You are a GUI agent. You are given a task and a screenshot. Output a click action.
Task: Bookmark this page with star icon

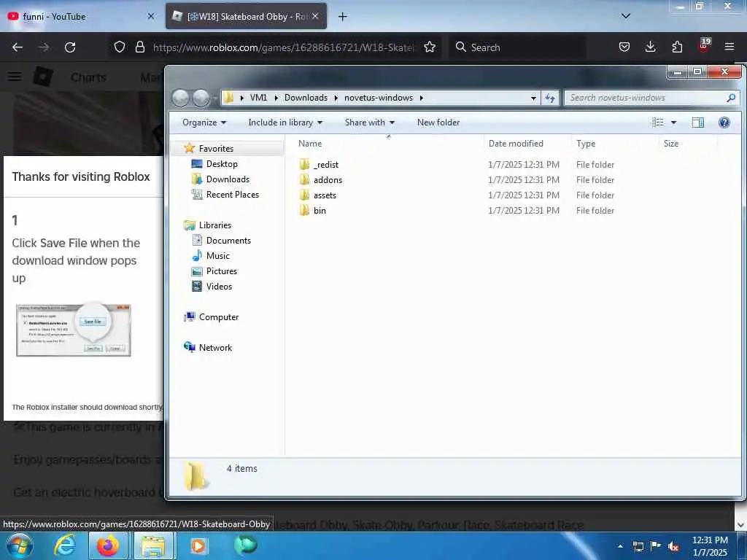click(x=430, y=47)
